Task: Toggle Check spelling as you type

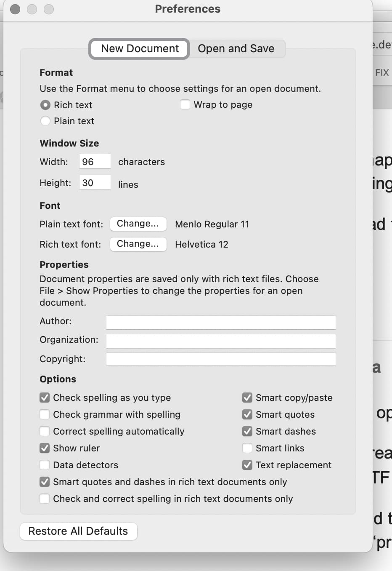Action: 45,398
